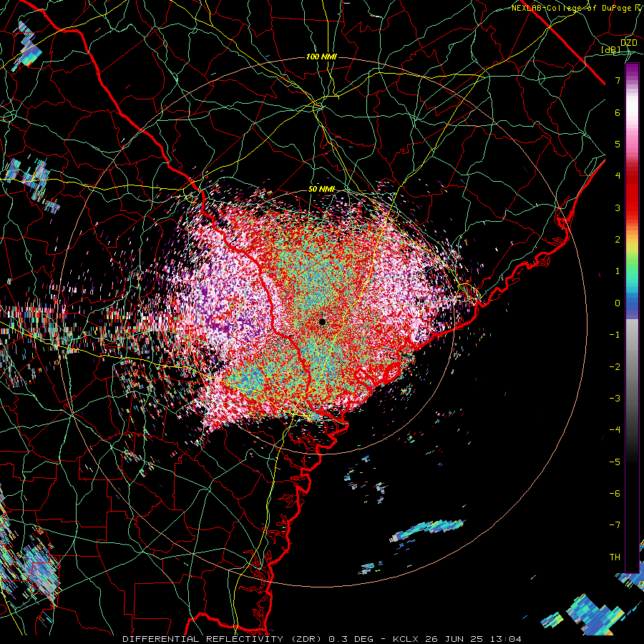Click the -4 value on the color scale
The height and width of the screenshot is (644, 644).
(x=615, y=430)
